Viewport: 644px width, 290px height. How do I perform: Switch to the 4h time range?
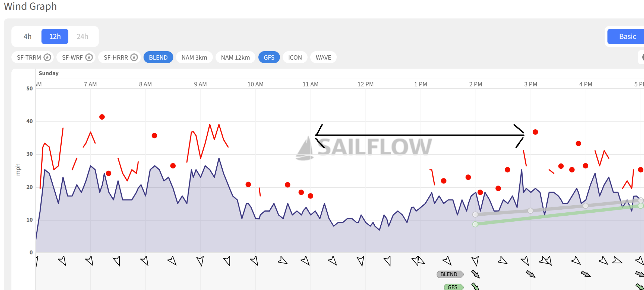tap(28, 37)
